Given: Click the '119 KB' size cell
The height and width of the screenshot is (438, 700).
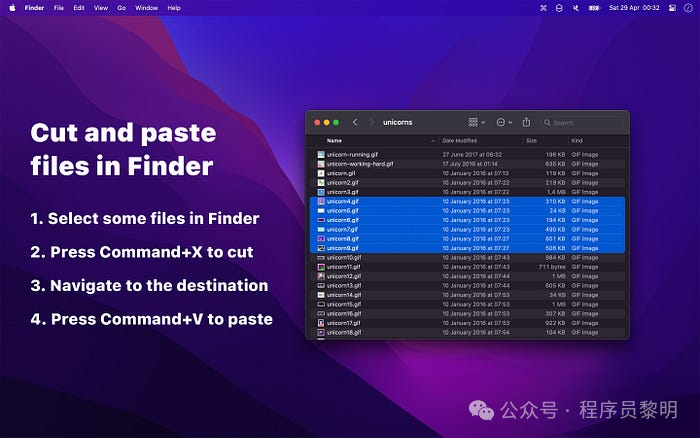Looking at the screenshot, I should [x=555, y=173].
